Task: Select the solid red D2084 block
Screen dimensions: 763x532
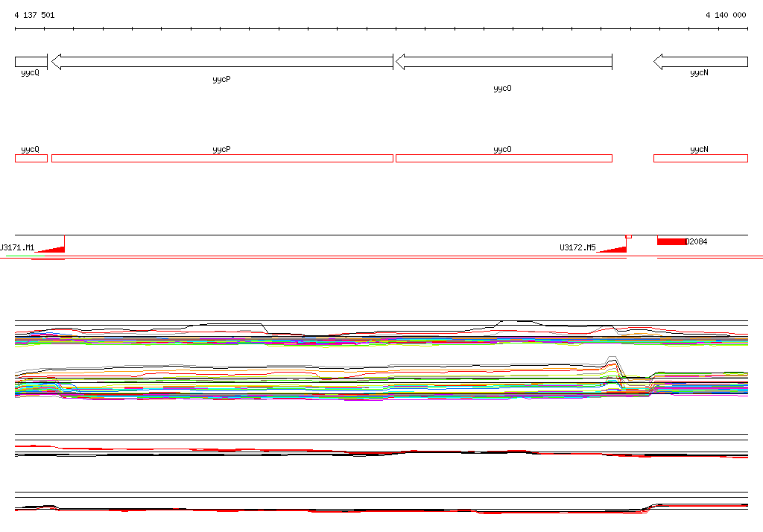Action: tap(671, 241)
